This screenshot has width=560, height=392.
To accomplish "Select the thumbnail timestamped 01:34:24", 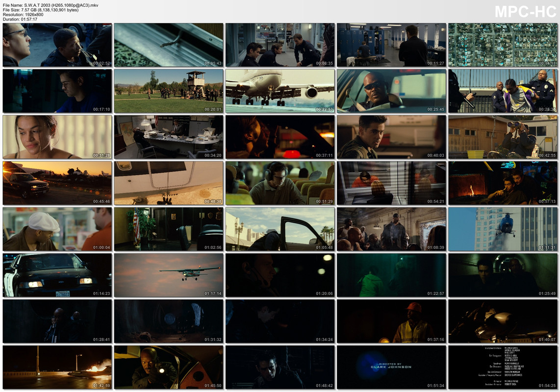I will 280,321.
